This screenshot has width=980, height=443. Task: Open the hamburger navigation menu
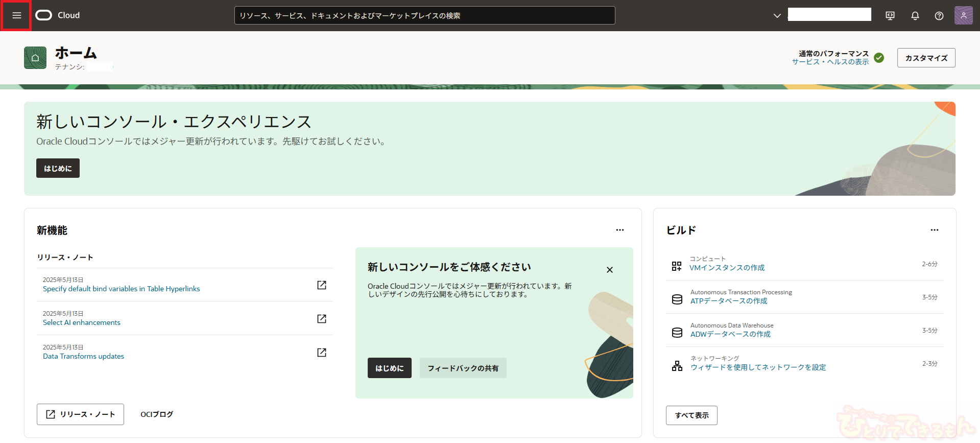click(16, 15)
